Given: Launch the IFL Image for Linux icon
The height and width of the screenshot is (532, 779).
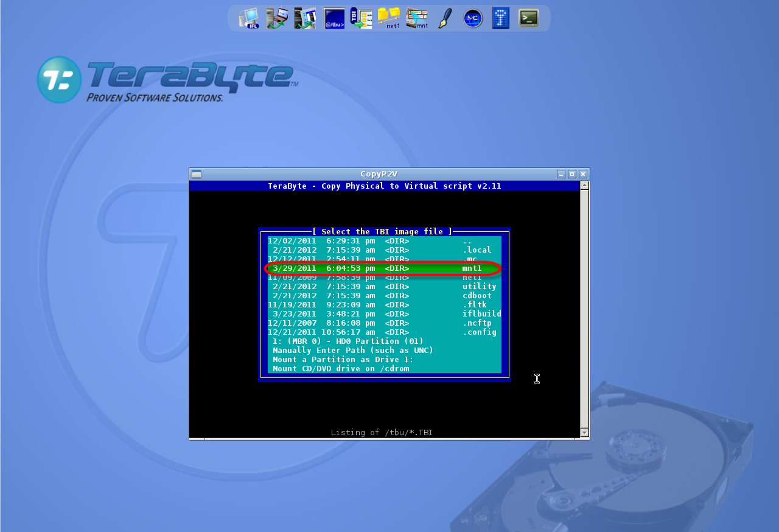Looking at the screenshot, I should click(249, 18).
